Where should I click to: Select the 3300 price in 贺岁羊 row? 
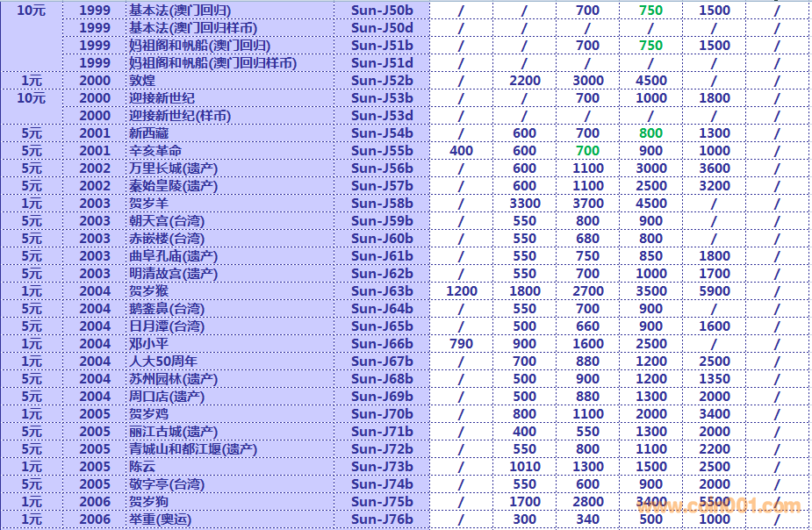point(524,204)
